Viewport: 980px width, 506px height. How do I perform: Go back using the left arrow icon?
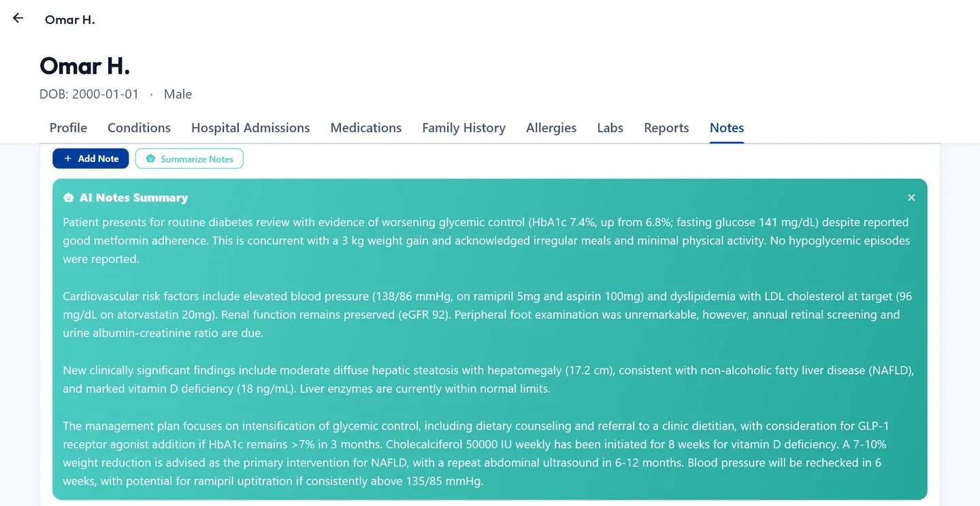coord(18,18)
